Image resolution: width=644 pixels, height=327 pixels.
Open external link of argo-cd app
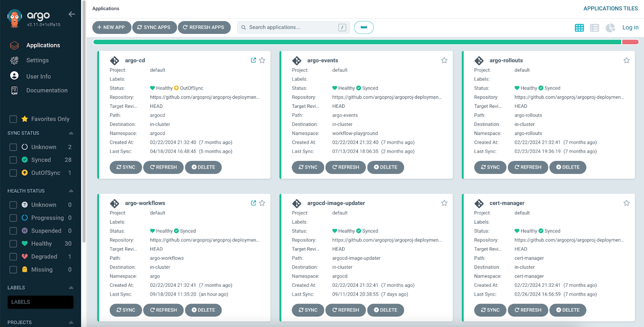[254, 60]
